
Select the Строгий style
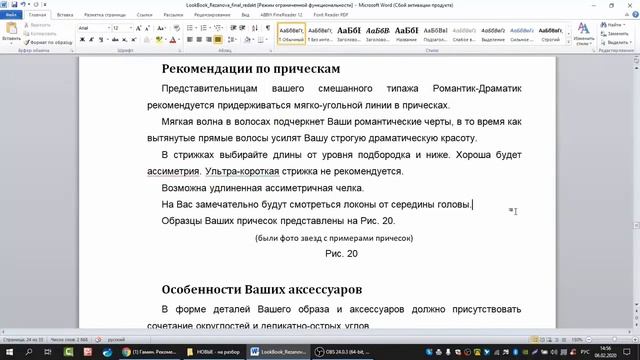(x=551, y=33)
